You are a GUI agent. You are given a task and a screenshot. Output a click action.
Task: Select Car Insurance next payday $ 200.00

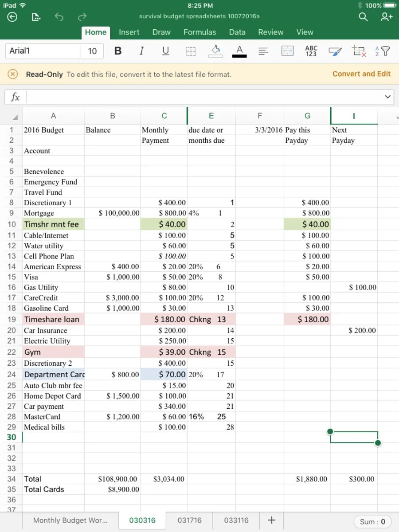[x=354, y=331]
